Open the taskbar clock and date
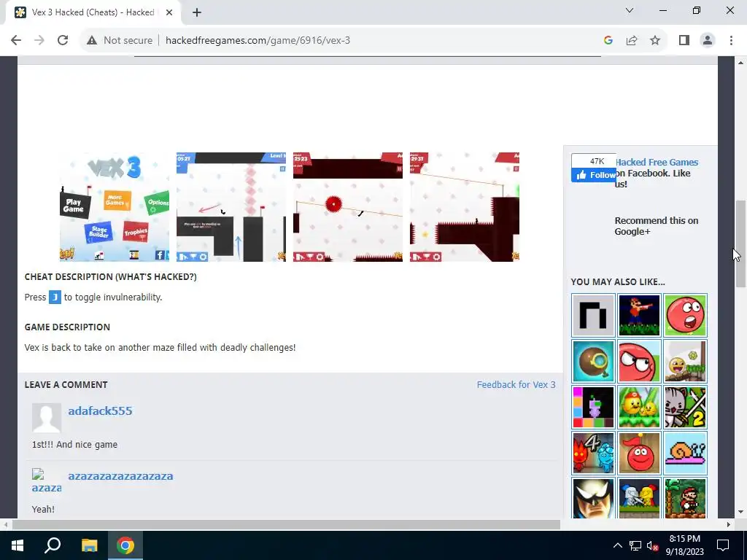The image size is (747, 560). [684, 545]
